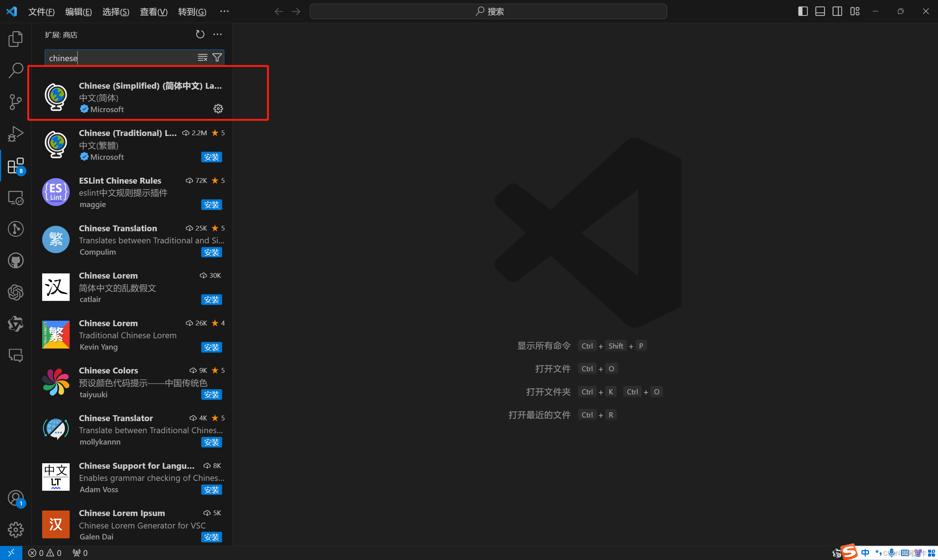The image size is (938, 560).
Task: Install Chinese (Traditional) language pack
Action: tap(211, 157)
